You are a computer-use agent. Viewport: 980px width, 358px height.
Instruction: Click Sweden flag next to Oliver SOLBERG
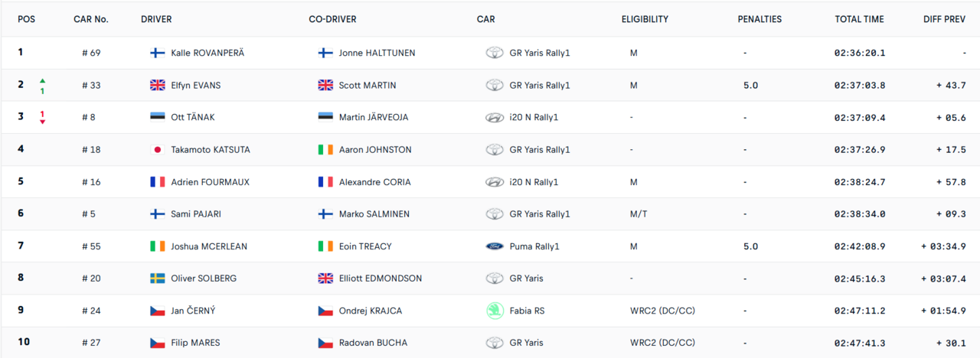coord(158,278)
